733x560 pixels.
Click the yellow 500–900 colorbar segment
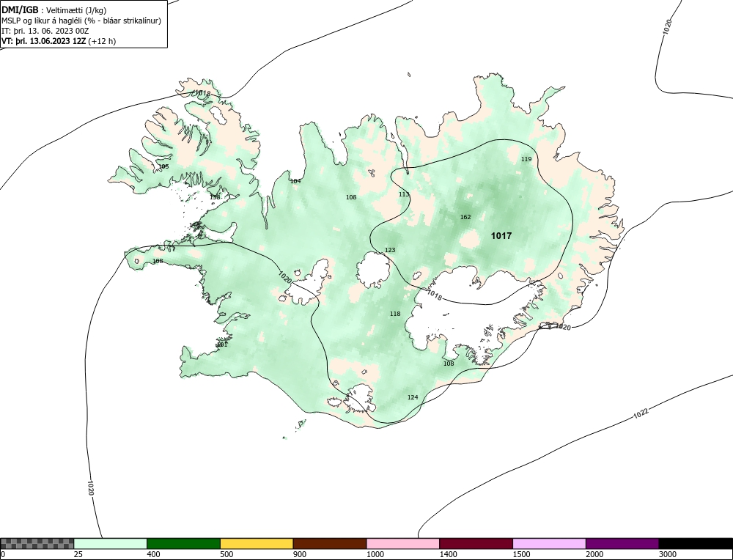click(257, 544)
